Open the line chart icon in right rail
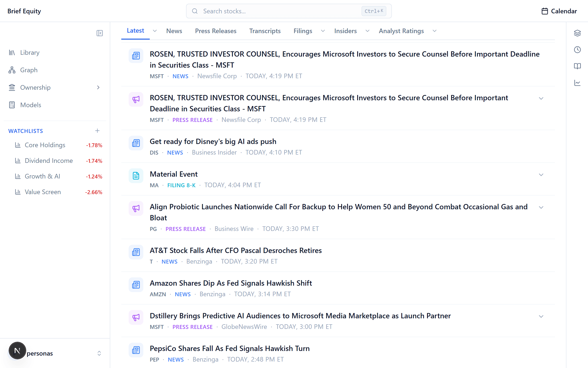 (577, 83)
